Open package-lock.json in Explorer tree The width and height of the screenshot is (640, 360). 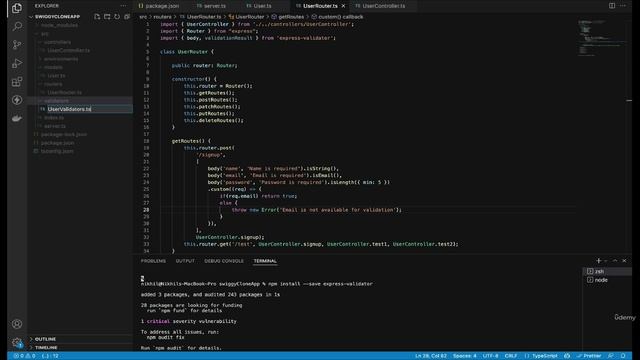pyautogui.click(x=64, y=134)
